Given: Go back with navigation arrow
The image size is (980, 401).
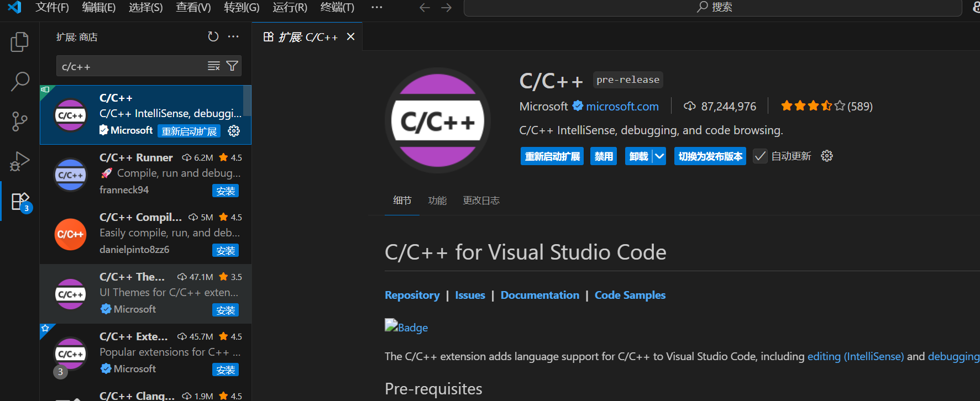Looking at the screenshot, I should coord(425,7).
